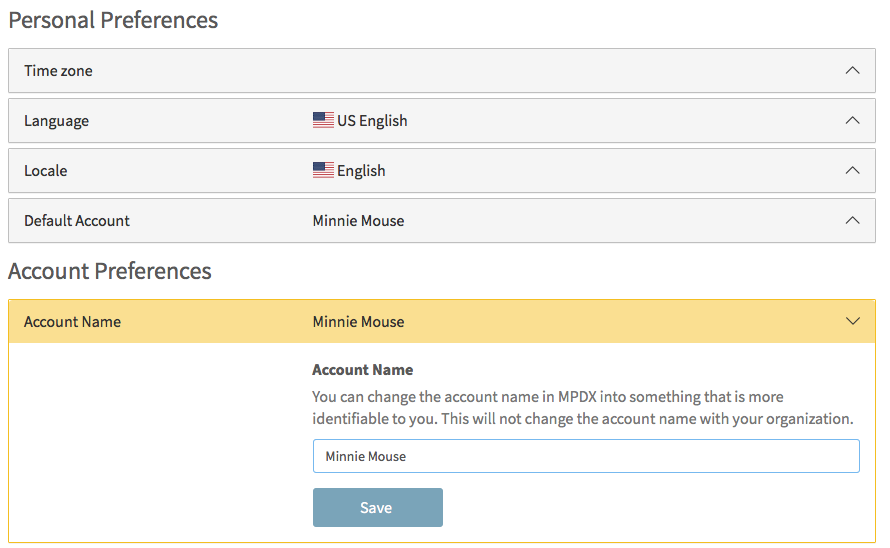Click the US flag beside US English
The height and width of the screenshot is (548, 890).
pyautogui.click(x=323, y=120)
